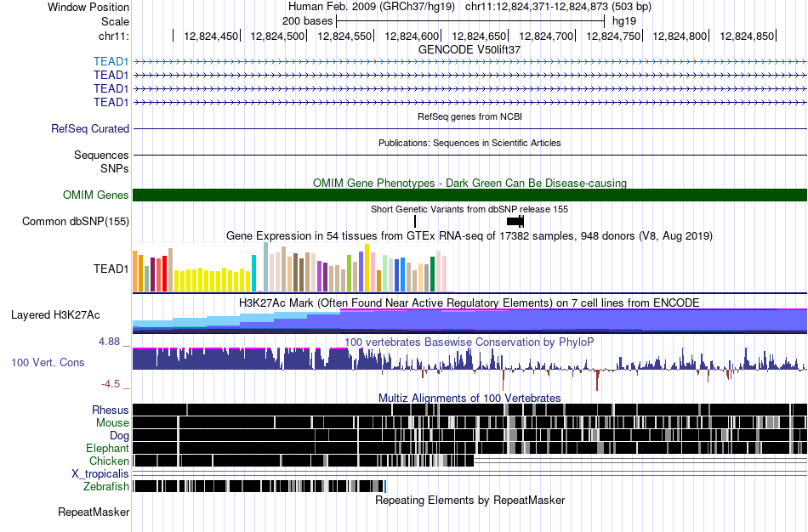The image size is (808, 532).
Task: Click the RepeatMasker track label
Action: [x=94, y=512]
